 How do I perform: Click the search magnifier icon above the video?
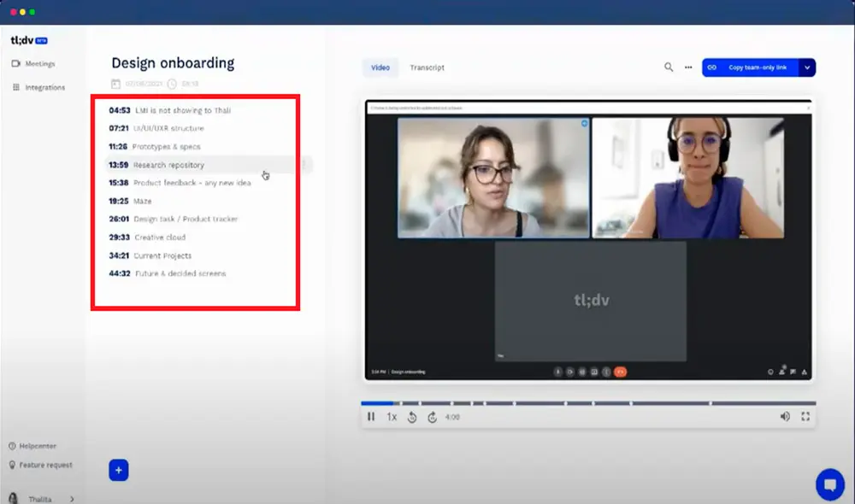pos(669,67)
